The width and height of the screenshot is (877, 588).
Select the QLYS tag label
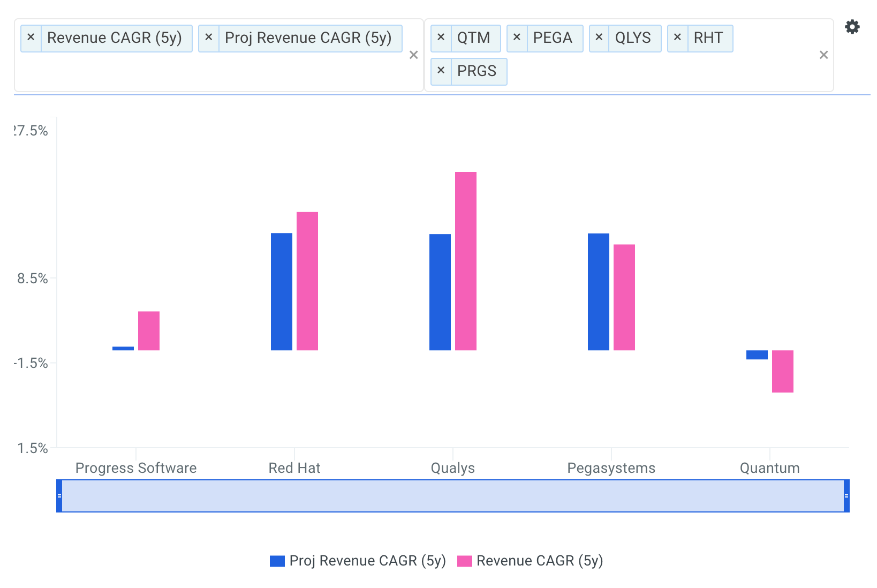pos(633,38)
